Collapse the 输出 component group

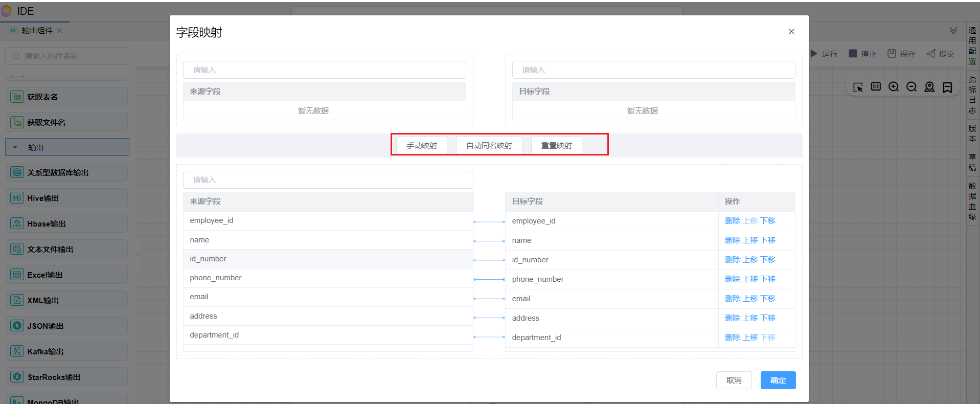15,147
